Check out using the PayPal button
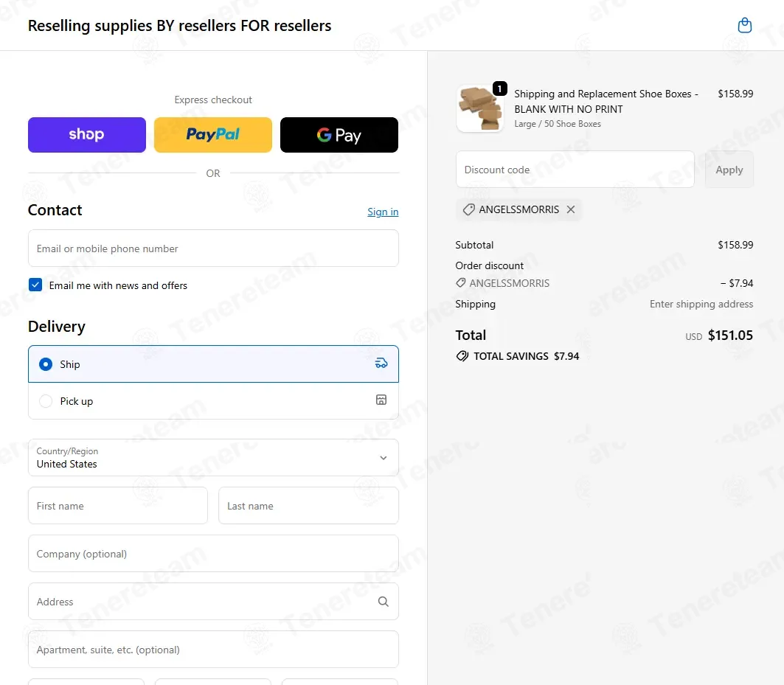This screenshot has width=784, height=685. pos(213,135)
